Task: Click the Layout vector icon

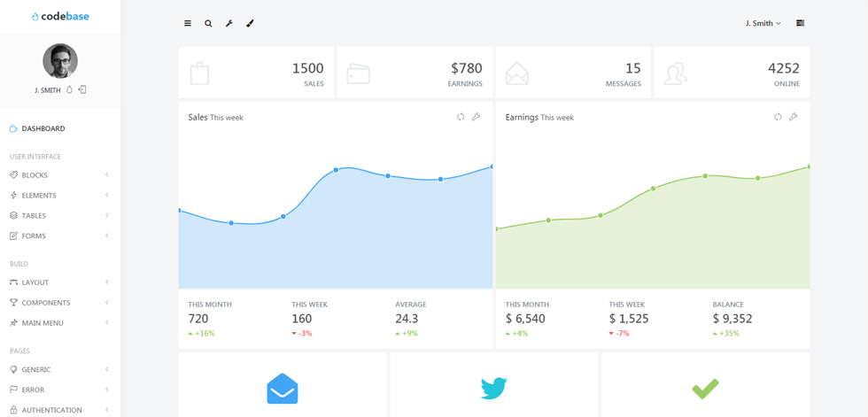Action: tap(14, 282)
